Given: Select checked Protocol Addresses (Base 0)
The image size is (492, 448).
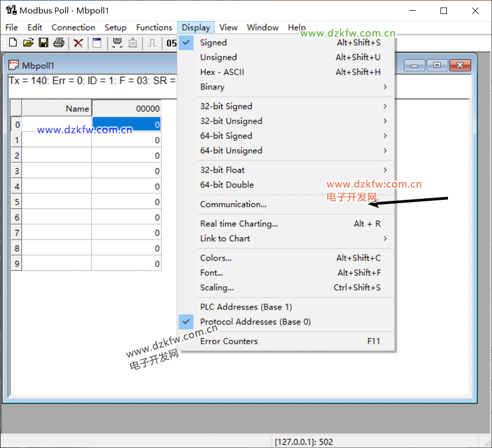Looking at the screenshot, I should tap(255, 322).
